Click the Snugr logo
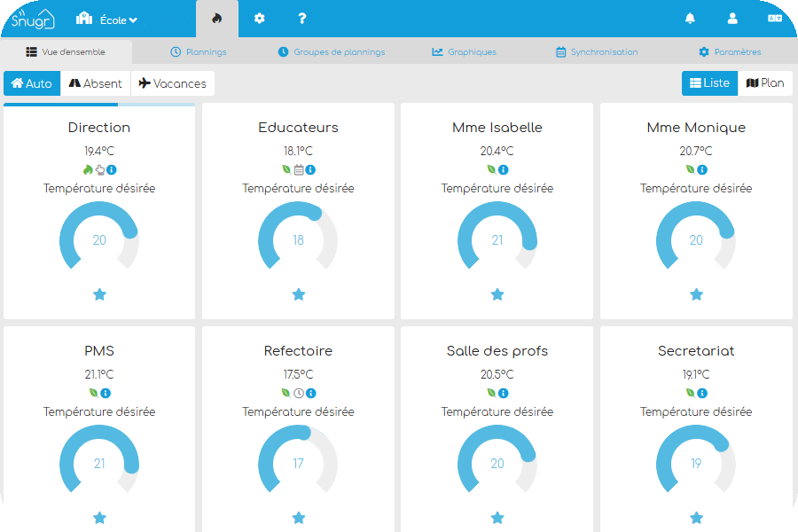 [x=33, y=19]
